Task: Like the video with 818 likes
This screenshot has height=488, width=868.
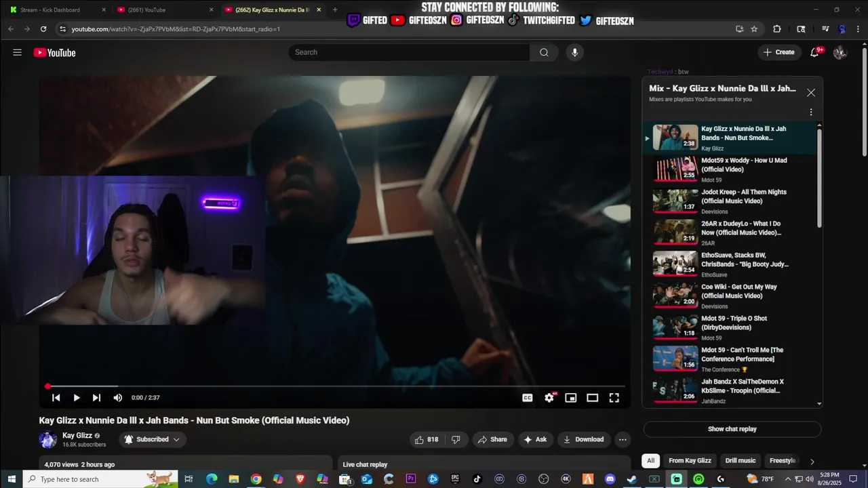Action: 427,439
